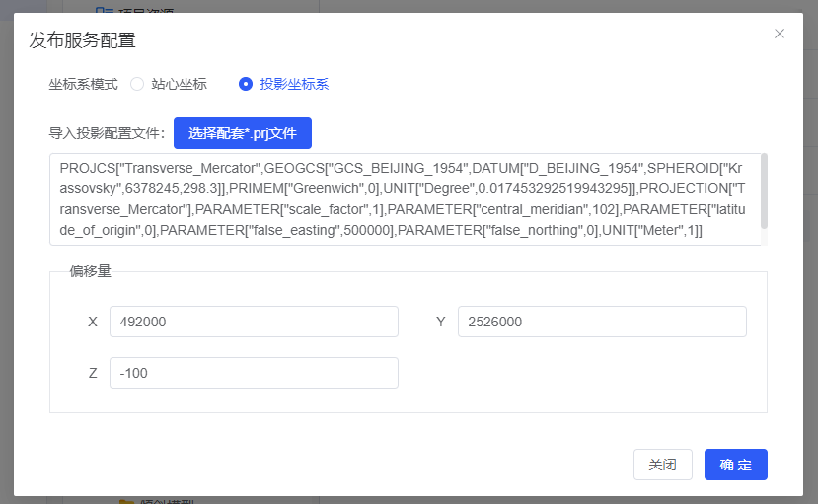Click the 站心坐标 label text
Viewport: 818px width, 504px height.
[179, 84]
